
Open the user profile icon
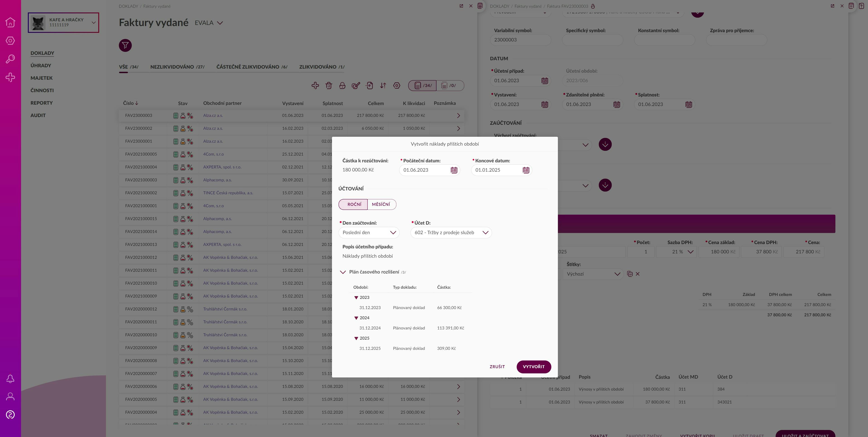click(x=10, y=396)
